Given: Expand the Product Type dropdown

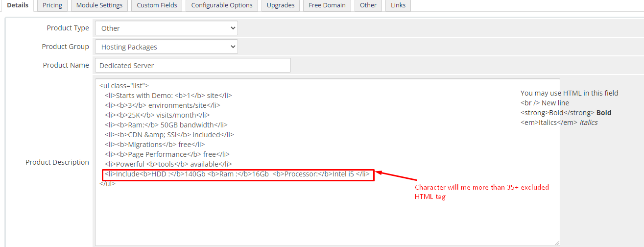Looking at the screenshot, I should [166, 28].
